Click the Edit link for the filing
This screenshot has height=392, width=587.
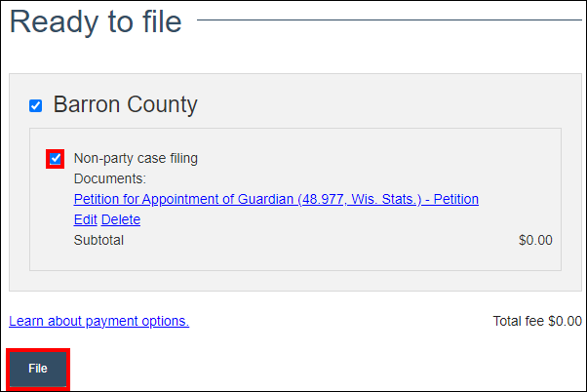(85, 219)
